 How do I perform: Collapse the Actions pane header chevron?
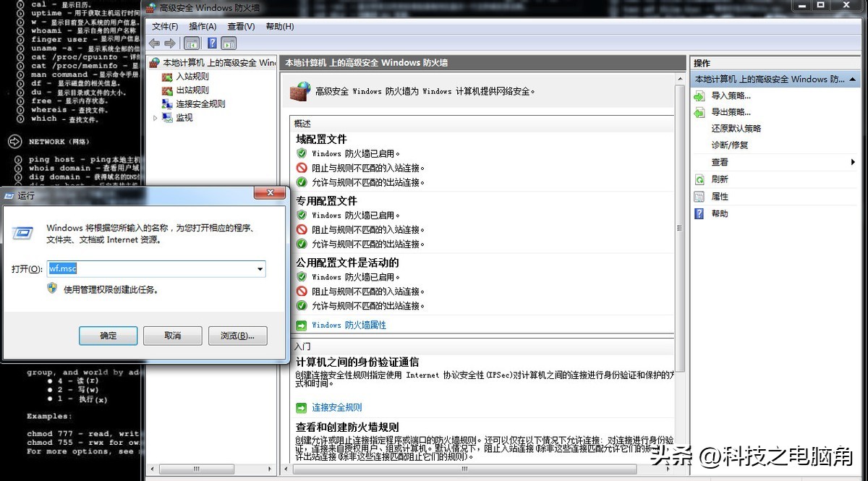(x=854, y=79)
